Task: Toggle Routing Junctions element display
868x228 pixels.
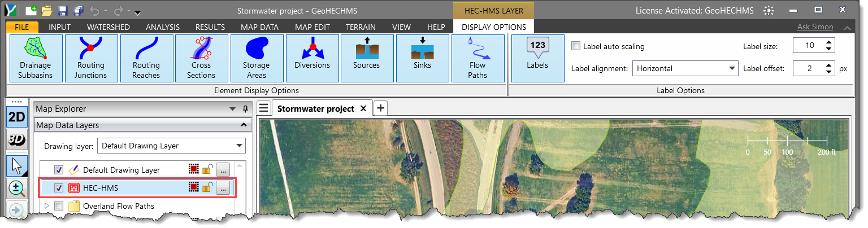Action: [x=91, y=59]
